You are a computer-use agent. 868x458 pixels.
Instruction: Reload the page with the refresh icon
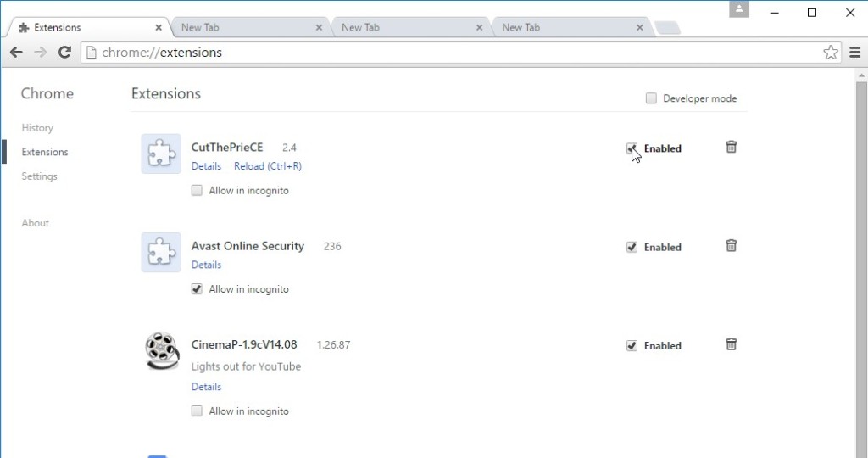pyautogui.click(x=64, y=52)
